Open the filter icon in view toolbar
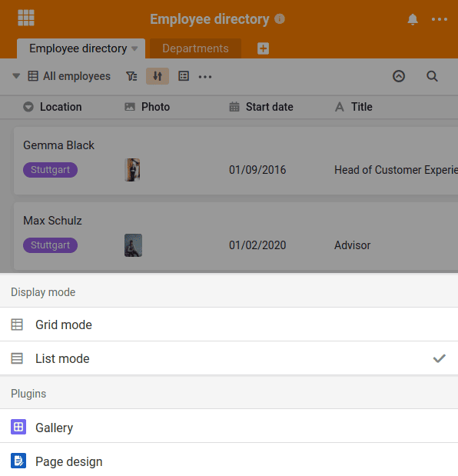The width and height of the screenshot is (458, 476). [x=131, y=76]
